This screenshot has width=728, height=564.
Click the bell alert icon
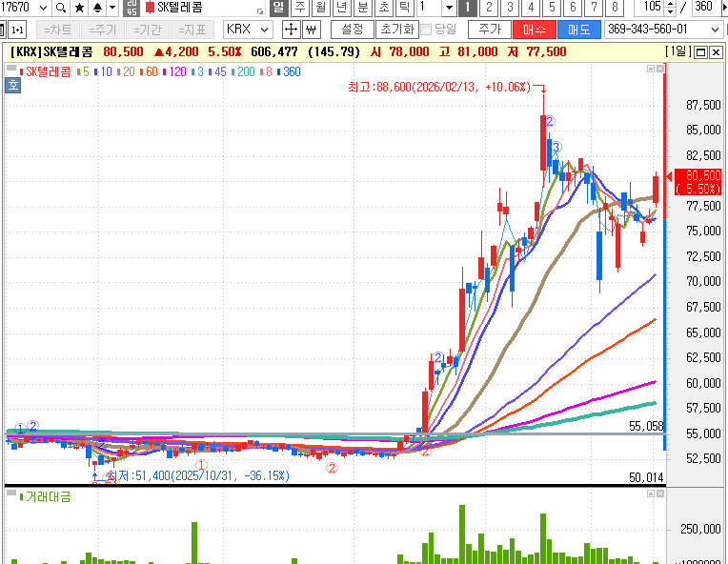[x=97, y=8]
